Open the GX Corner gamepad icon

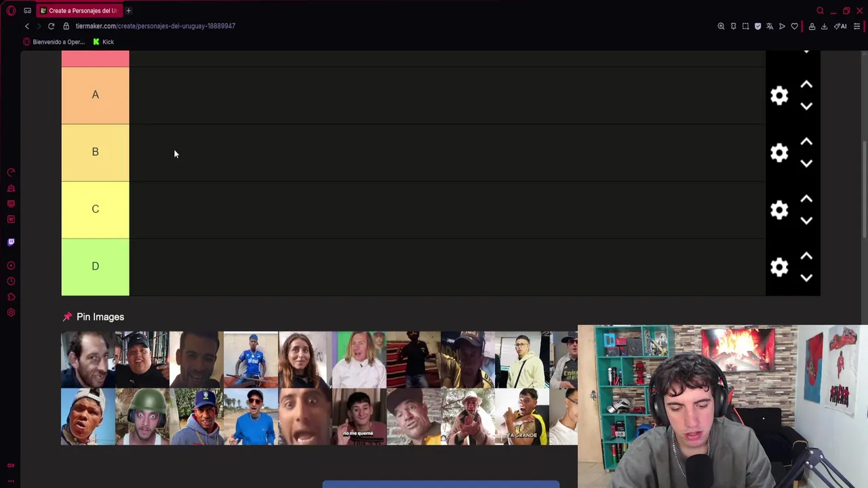[x=27, y=11]
